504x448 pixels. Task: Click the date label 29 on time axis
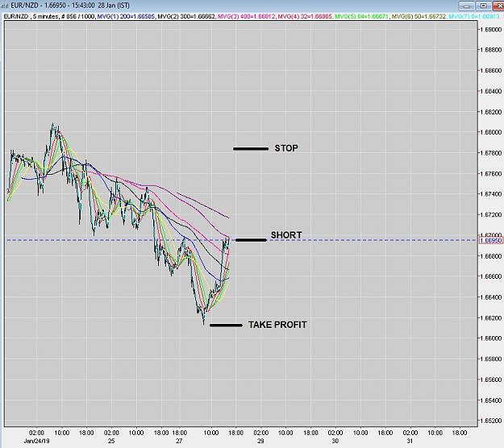click(260, 441)
